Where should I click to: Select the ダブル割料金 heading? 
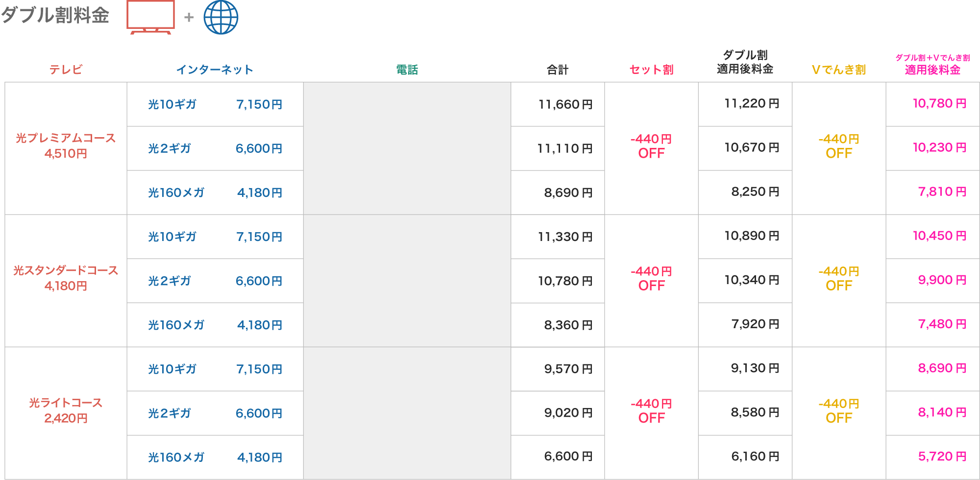[55, 15]
